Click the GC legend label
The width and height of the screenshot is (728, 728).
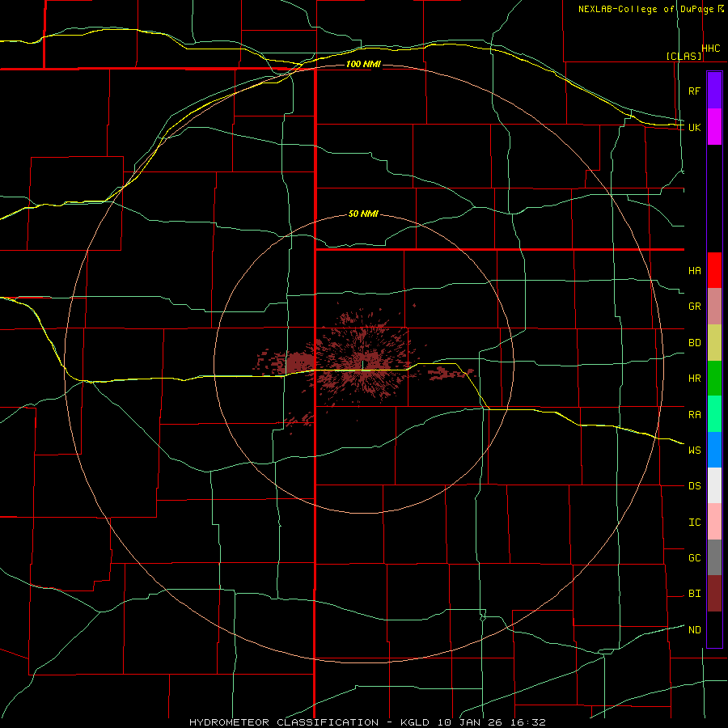click(x=694, y=557)
